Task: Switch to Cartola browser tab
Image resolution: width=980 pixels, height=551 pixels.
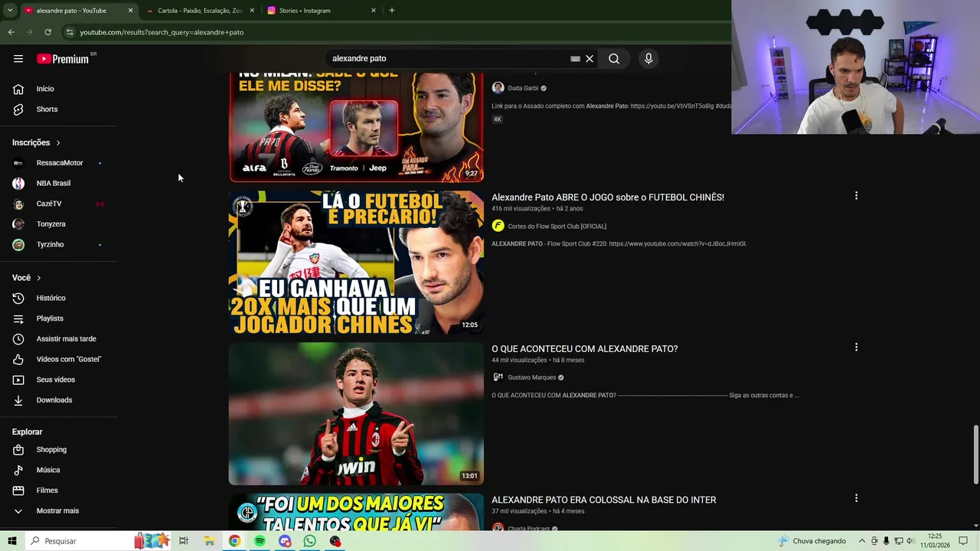Action: [200, 11]
